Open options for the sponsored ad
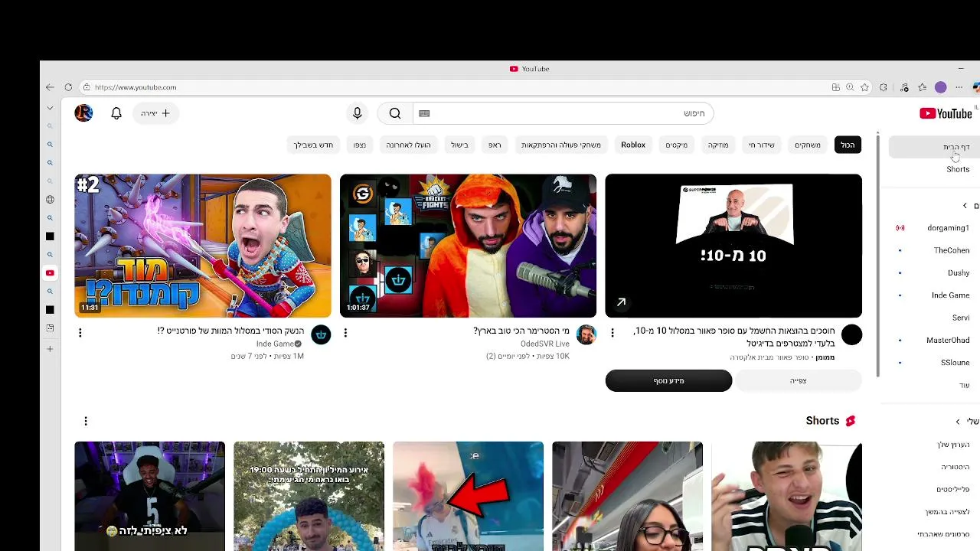 click(x=612, y=333)
